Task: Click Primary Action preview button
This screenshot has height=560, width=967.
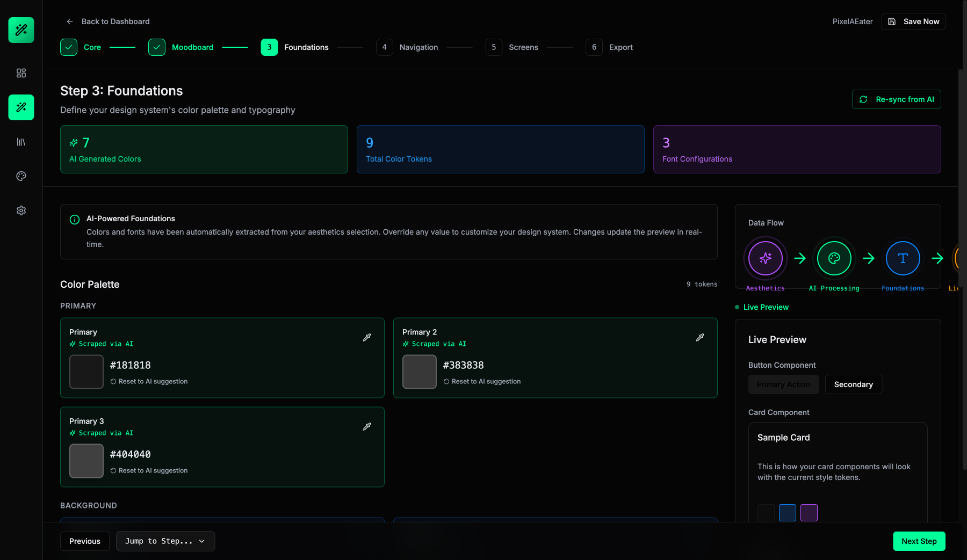Action: (x=783, y=384)
